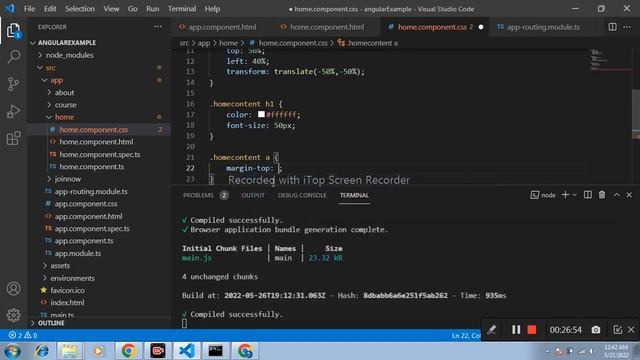Open the Search view icon
640x360 pixels.
pos(13,57)
